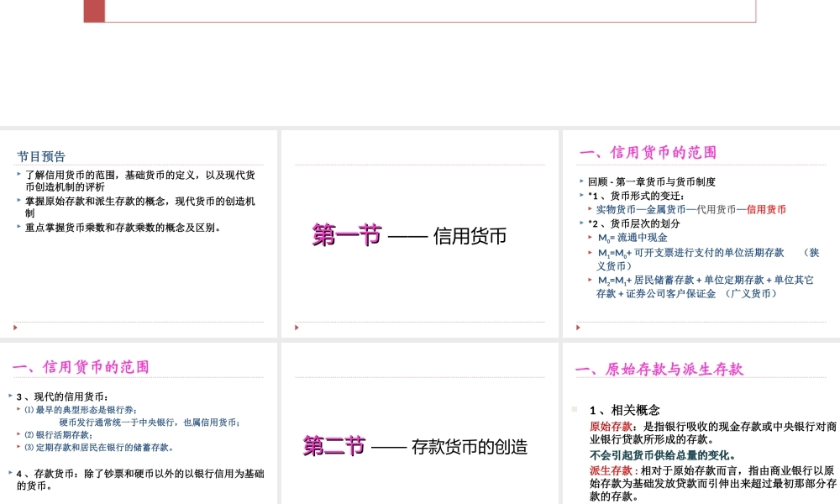Click the red 信用货币 highlighted text
Viewport: 840px width, 504px height.
[x=765, y=208]
